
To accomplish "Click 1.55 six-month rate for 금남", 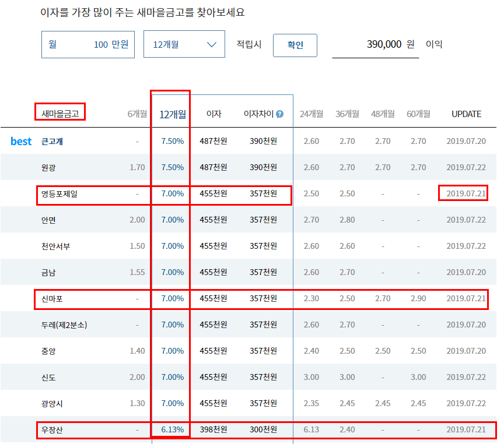I will tap(137, 272).
